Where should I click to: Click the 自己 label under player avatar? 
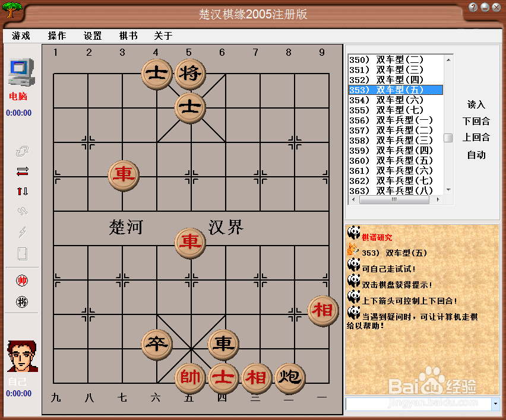[x=17, y=381]
